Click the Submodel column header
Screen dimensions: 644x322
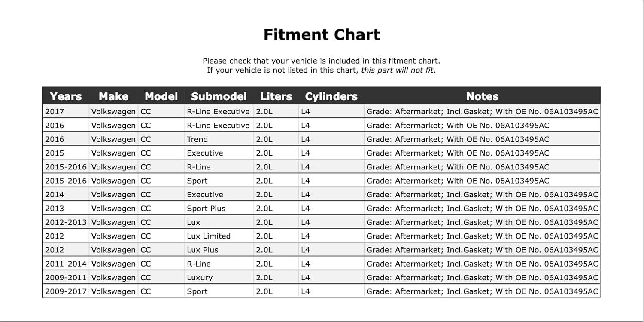219,96
